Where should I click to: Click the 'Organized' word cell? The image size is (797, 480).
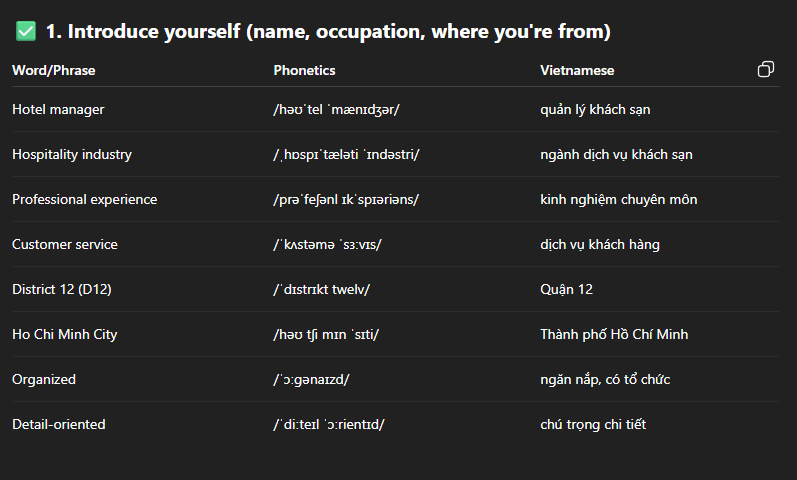tap(44, 379)
